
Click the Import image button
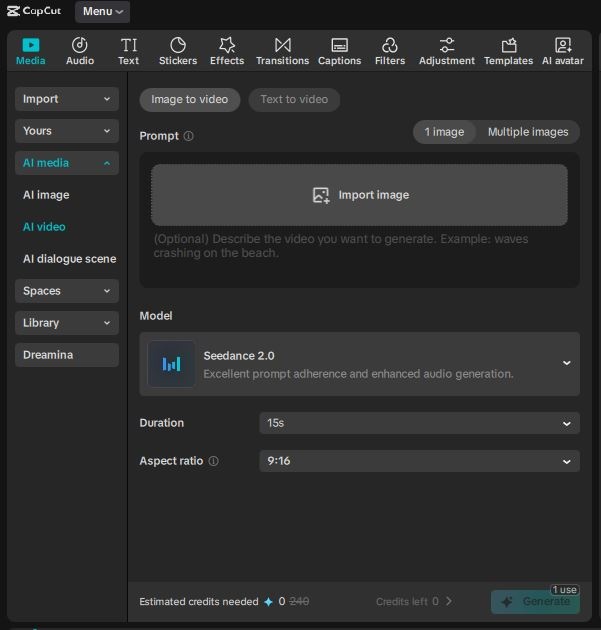[x=360, y=195]
